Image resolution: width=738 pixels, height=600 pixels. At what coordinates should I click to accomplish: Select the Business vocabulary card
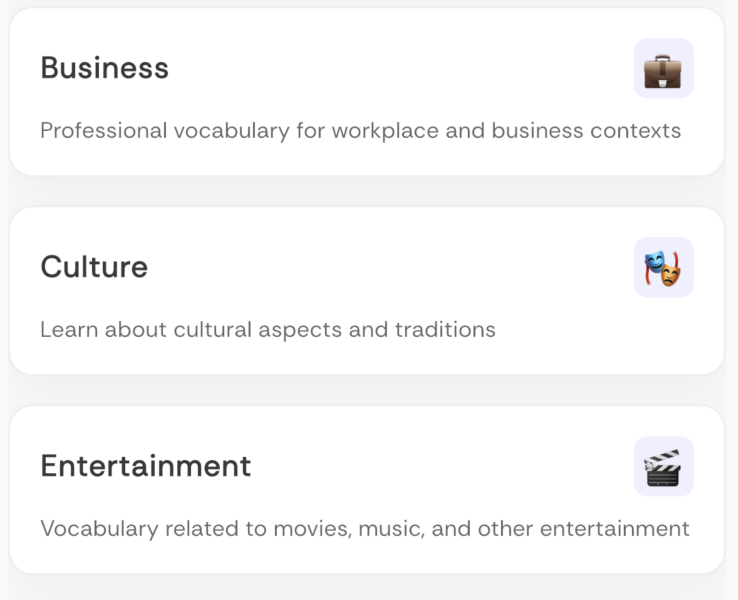[x=367, y=92]
